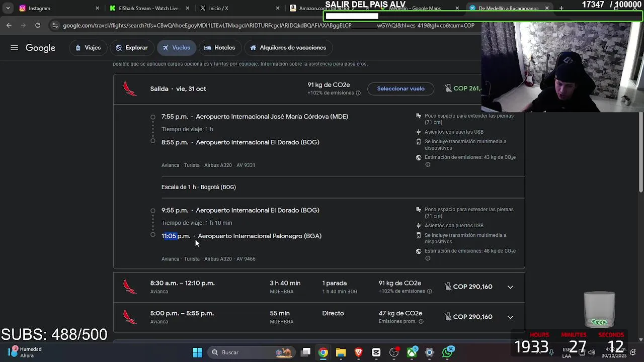
Task: Select the Vuelos tab
Action: click(177, 48)
